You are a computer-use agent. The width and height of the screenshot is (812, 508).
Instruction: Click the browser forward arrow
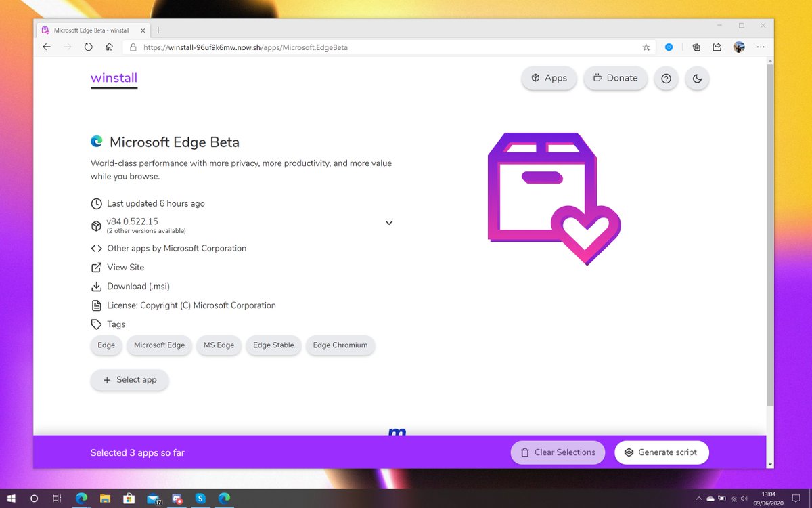[x=67, y=47]
